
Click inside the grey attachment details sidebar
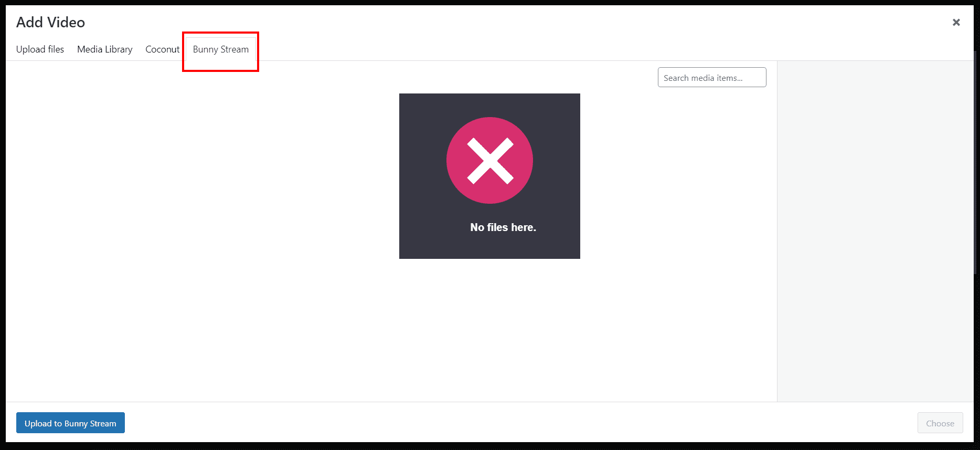click(875, 231)
